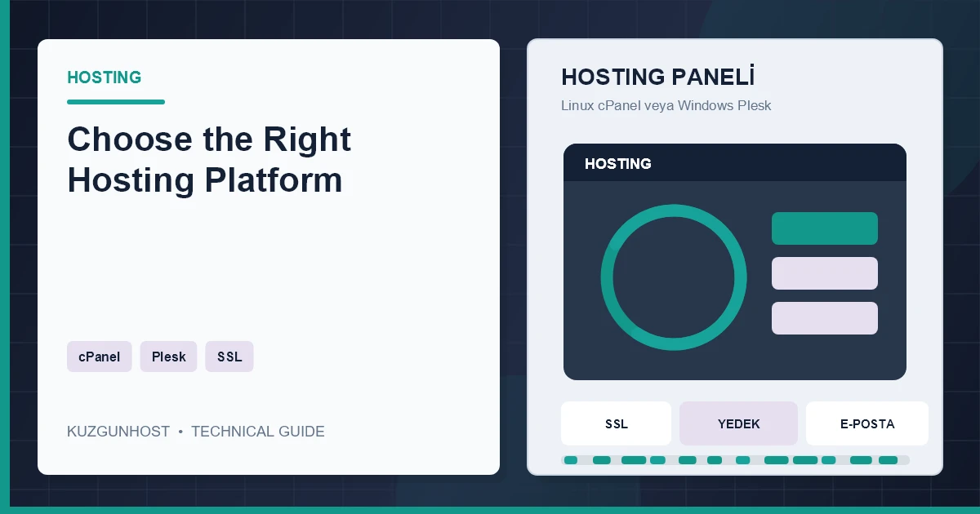Click the Plesk tag chip
This screenshot has width=980, height=514.
pyautogui.click(x=169, y=357)
